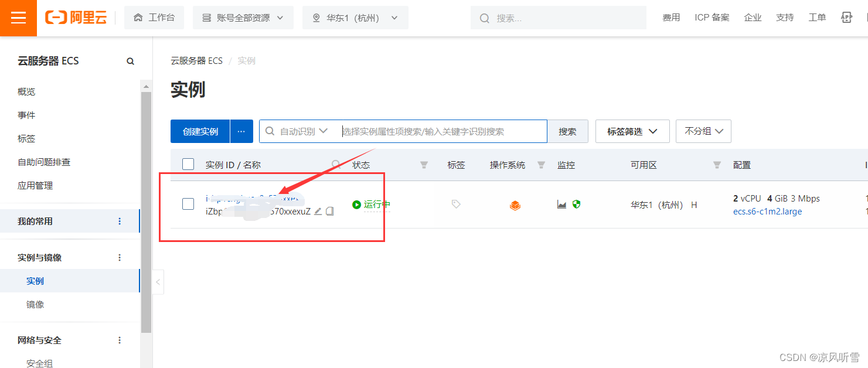Toggle the select-all checkbox in the table header
The image size is (868, 368).
[x=188, y=165]
